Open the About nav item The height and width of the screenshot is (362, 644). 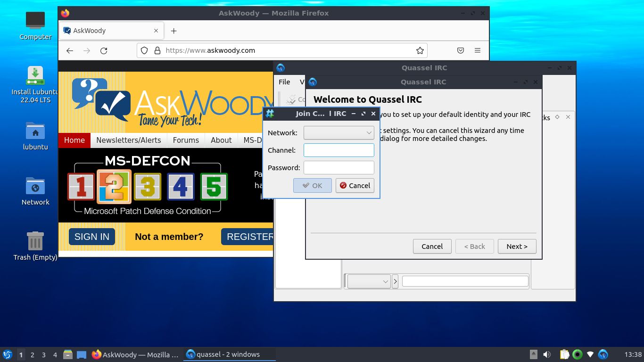click(221, 140)
